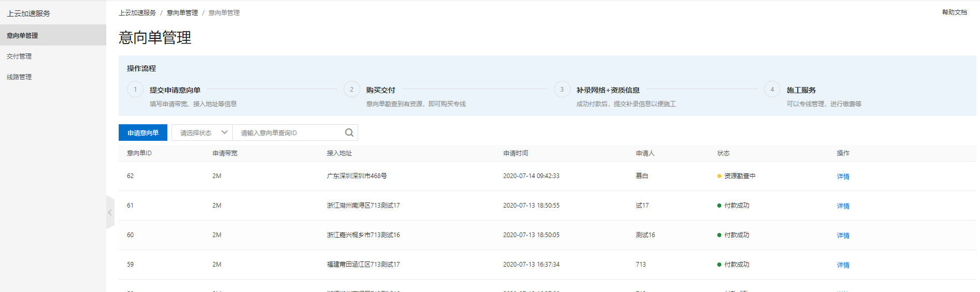The image size is (980, 292).
Task: Click the 付款成功 status in row 59
Action: tap(733, 265)
